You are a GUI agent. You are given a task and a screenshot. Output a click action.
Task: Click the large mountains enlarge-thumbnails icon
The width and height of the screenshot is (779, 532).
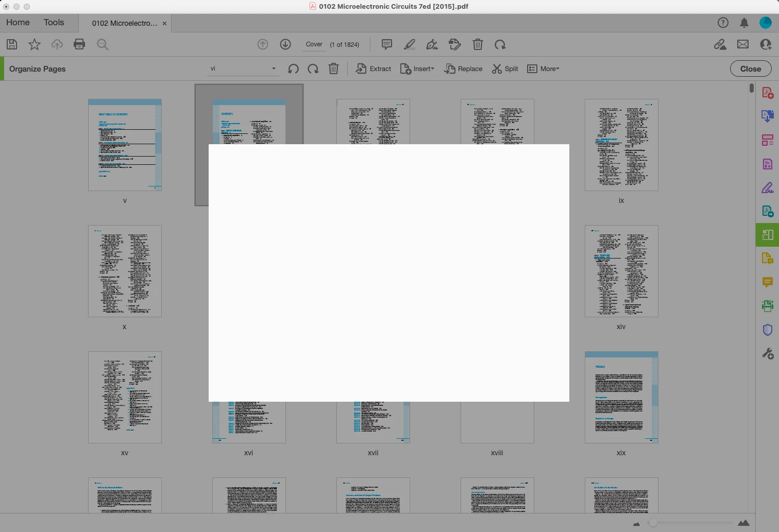tap(743, 523)
